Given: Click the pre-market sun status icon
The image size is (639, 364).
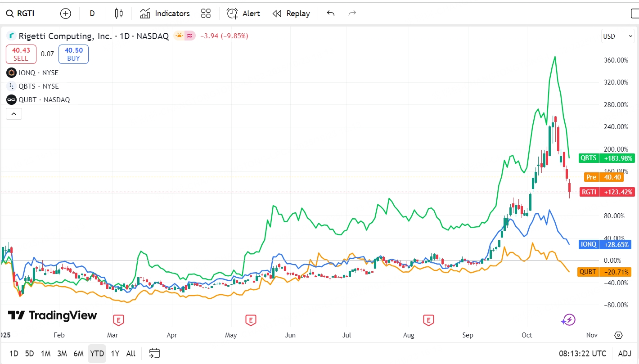Looking at the screenshot, I should [180, 36].
